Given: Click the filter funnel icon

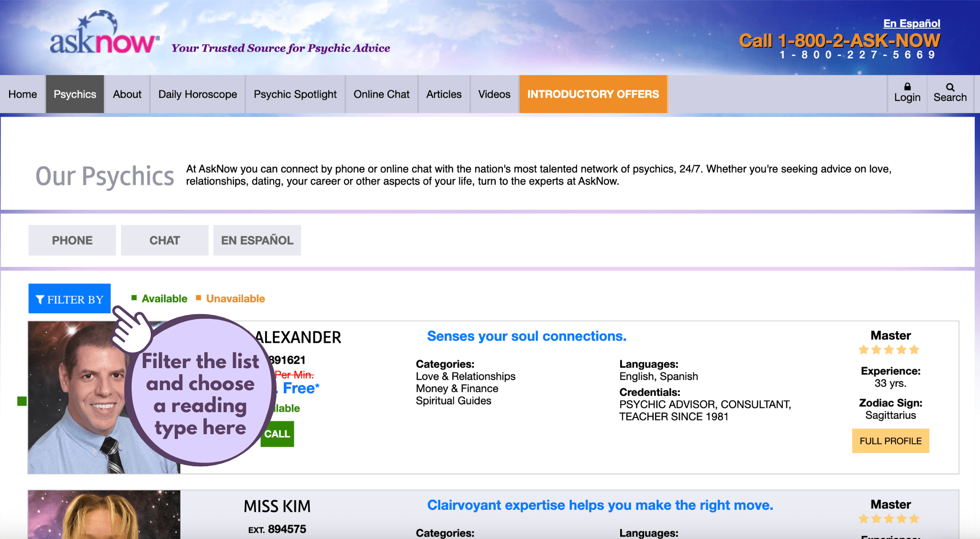Looking at the screenshot, I should 40,300.
